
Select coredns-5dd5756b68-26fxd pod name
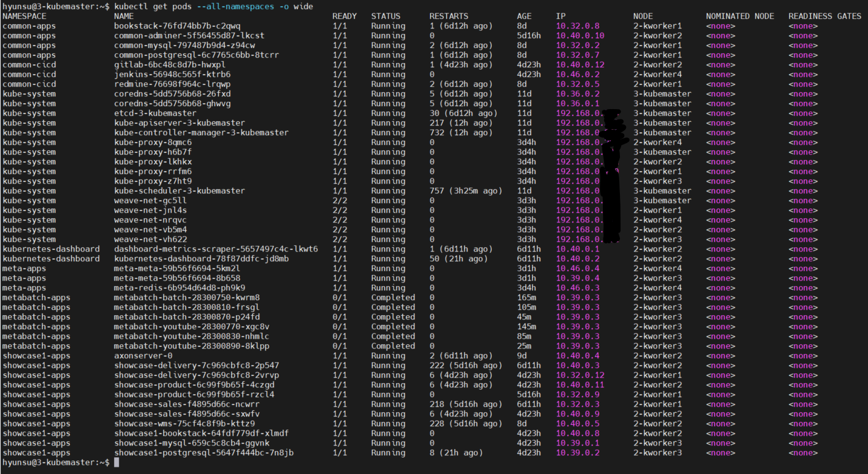(172, 94)
